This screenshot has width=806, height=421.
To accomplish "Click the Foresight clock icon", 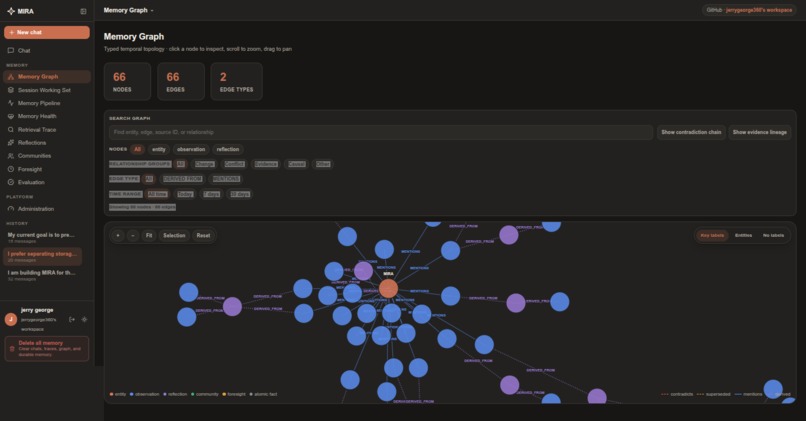I will (11, 169).
